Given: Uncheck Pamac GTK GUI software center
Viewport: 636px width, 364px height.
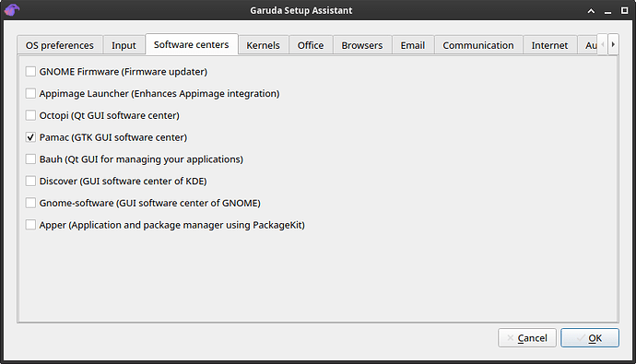Looking at the screenshot, I should pyautogui.click(x=30, y=137).
